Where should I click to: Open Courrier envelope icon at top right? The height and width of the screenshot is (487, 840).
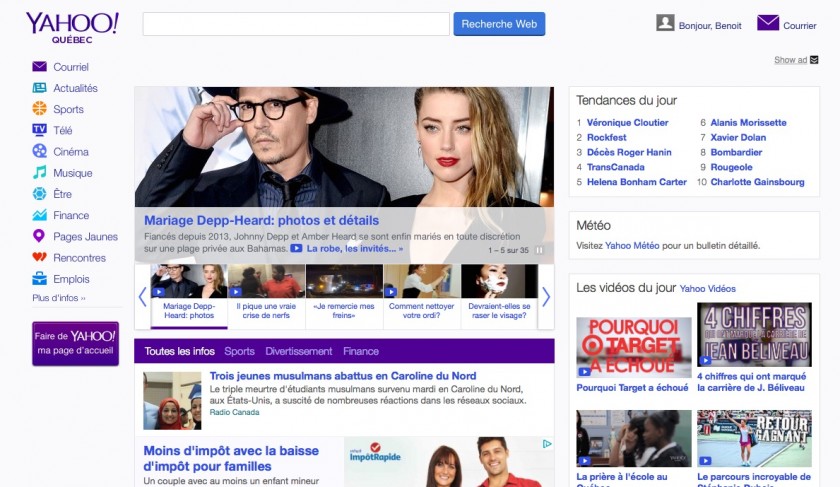[768, 23]
